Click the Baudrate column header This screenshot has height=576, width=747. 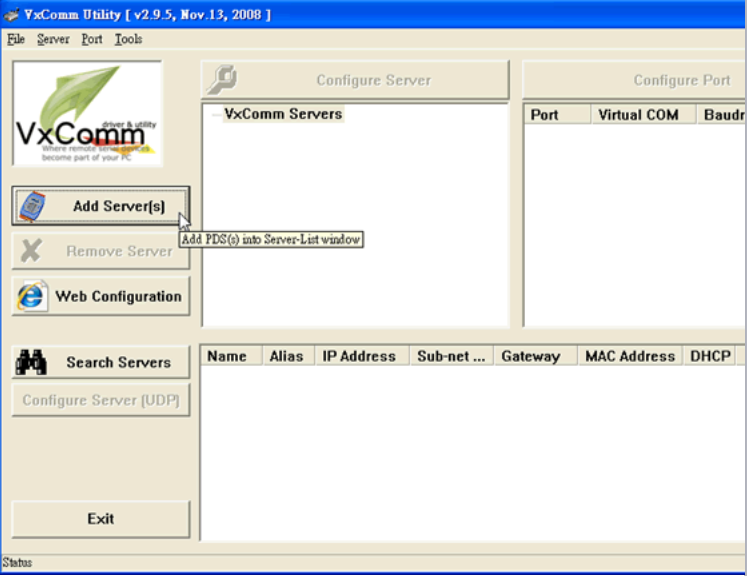pos(722,115)
